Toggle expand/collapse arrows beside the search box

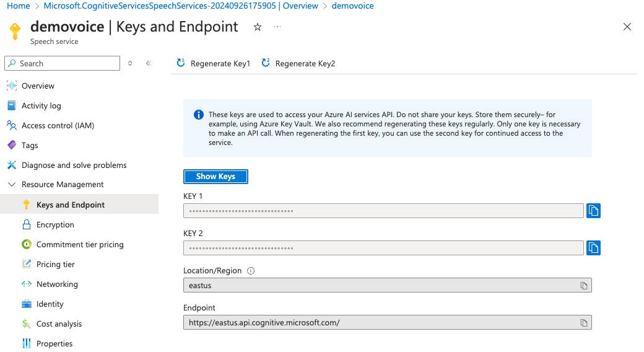[x=130, y=63]
